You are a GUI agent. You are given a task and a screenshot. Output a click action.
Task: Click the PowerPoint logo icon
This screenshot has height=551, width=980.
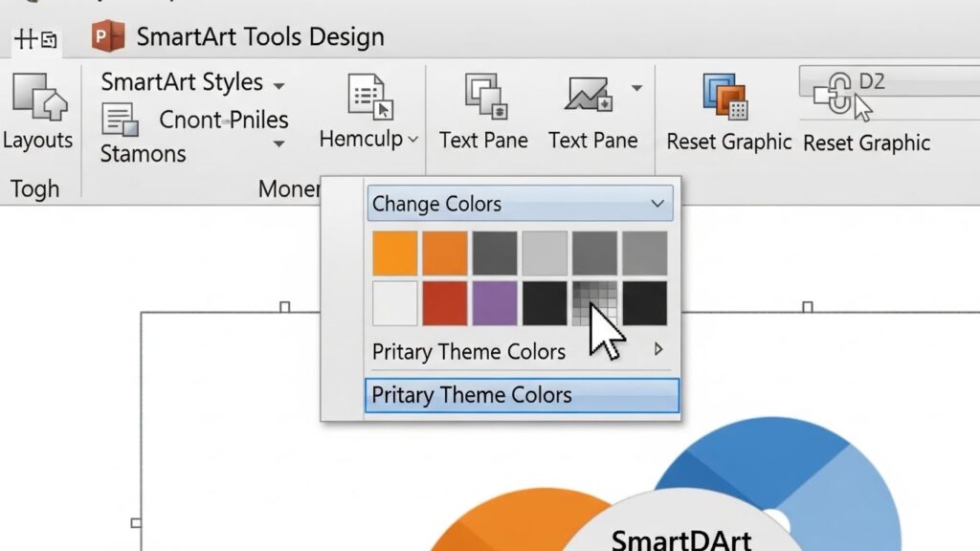pos(107,35)
